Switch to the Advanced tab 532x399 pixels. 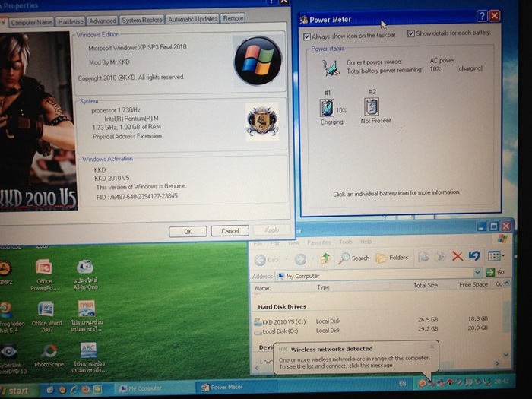pos(102,21)
